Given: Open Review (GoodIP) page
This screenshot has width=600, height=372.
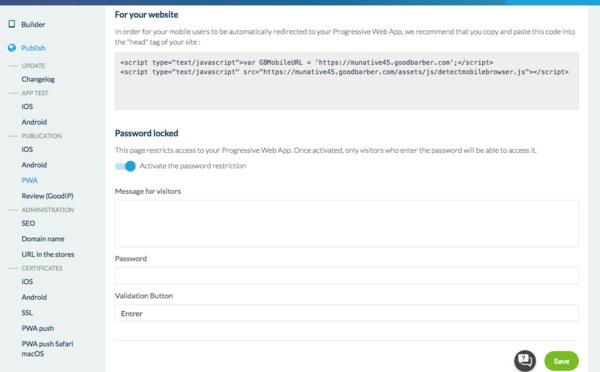Looking at the screenshot, I should pos(47,196).
